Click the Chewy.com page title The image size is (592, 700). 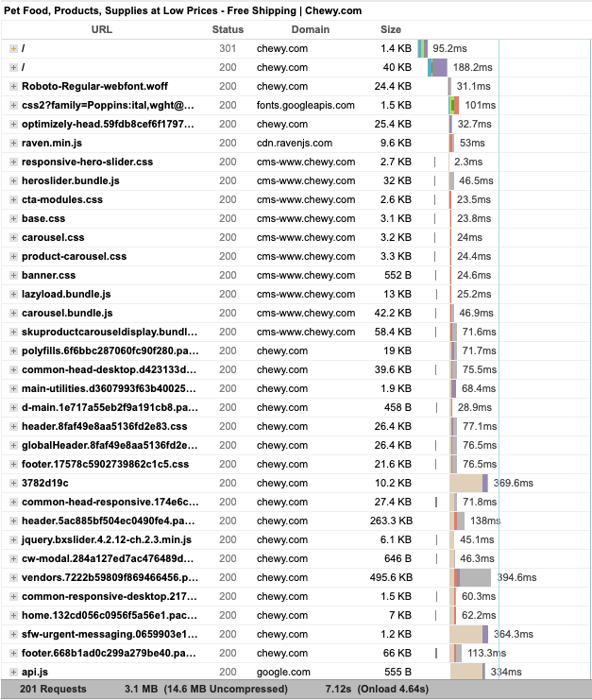coord(183,10)
